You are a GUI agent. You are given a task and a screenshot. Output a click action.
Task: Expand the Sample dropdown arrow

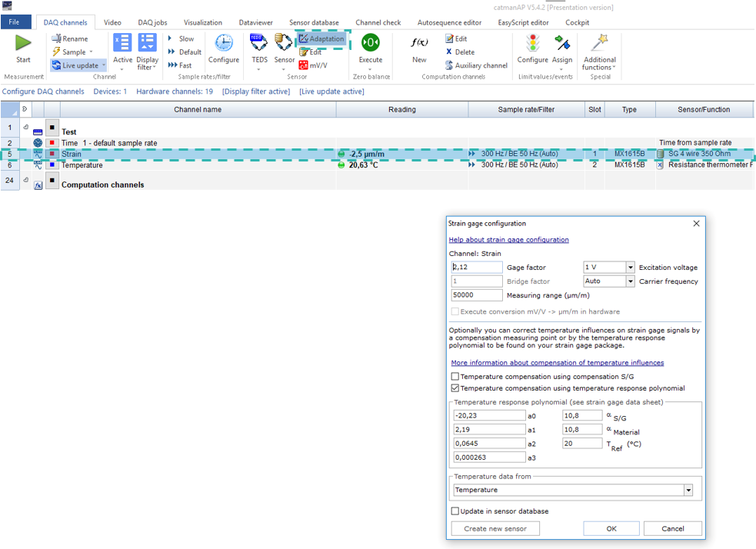(x=91, y=52)
